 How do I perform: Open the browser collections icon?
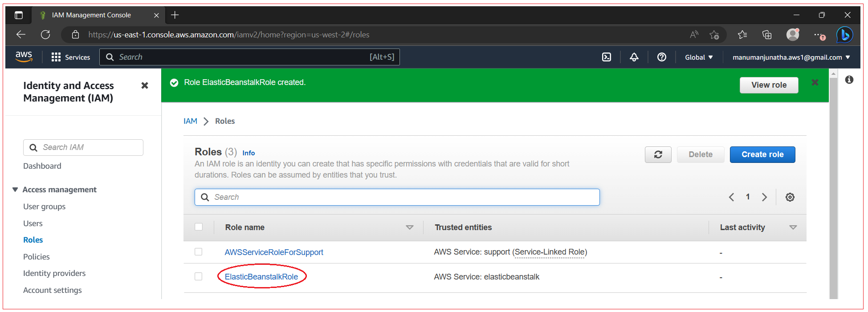(767, 35)
